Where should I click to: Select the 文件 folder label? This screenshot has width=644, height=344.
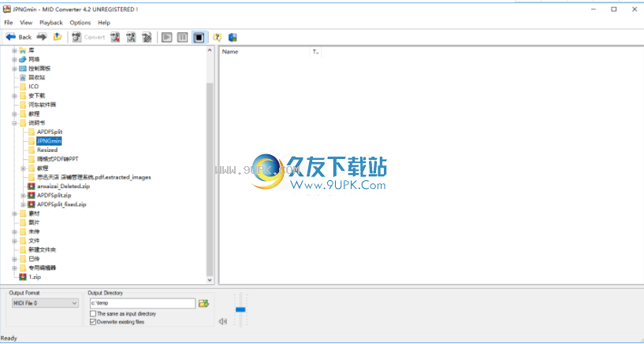tap(34, 241)
